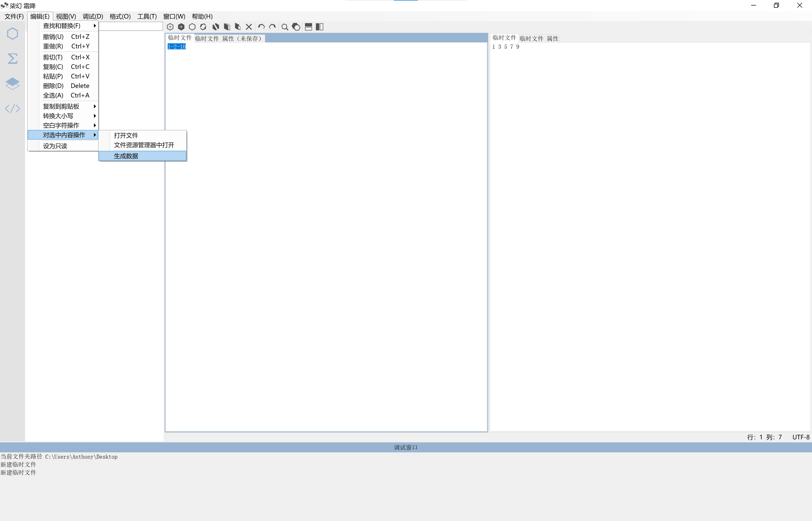Click the UTF-8 encoding status label
This screenshot has height=521, width=812.
pos(801,437)
